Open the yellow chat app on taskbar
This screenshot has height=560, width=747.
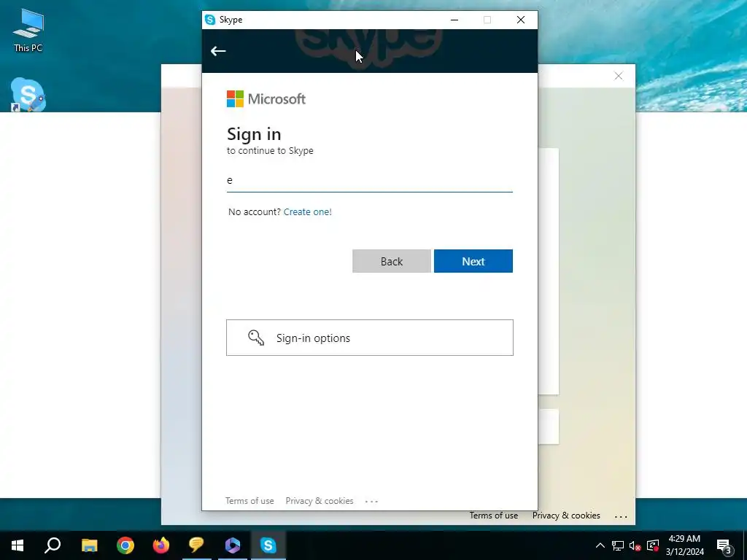[196, 545]
